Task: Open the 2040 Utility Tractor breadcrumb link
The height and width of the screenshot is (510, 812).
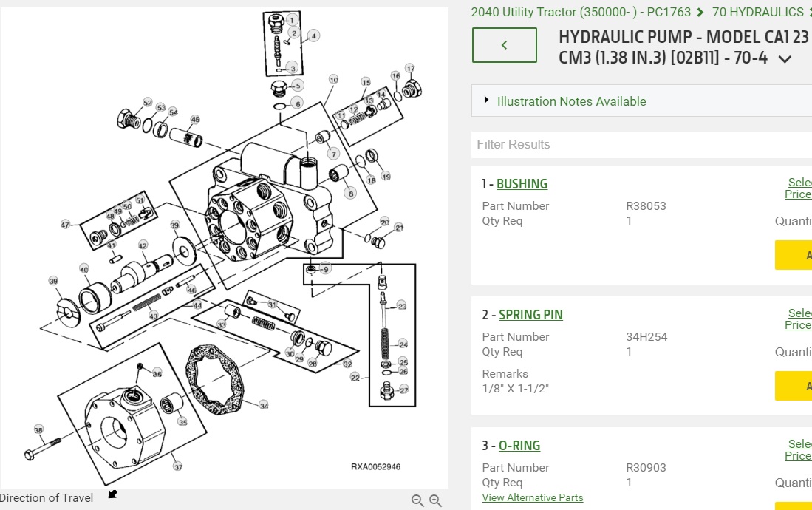Action: tap(581, 12)
